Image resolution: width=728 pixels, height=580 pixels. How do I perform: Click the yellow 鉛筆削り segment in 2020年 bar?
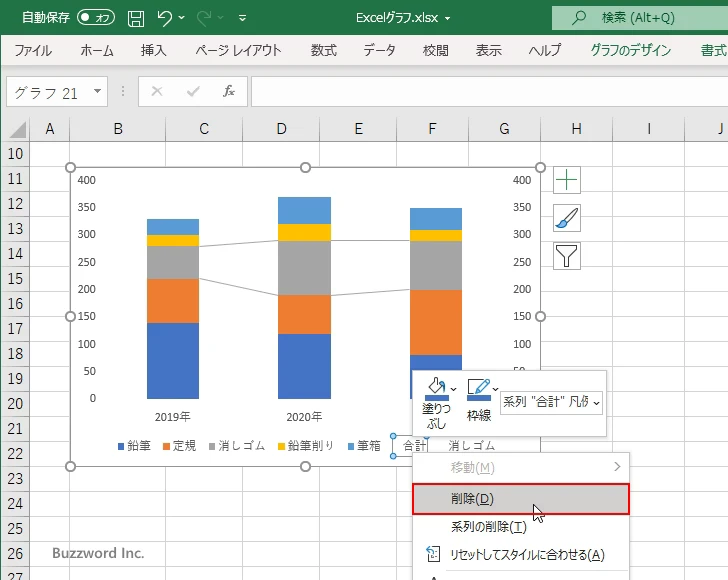point(305,233)
